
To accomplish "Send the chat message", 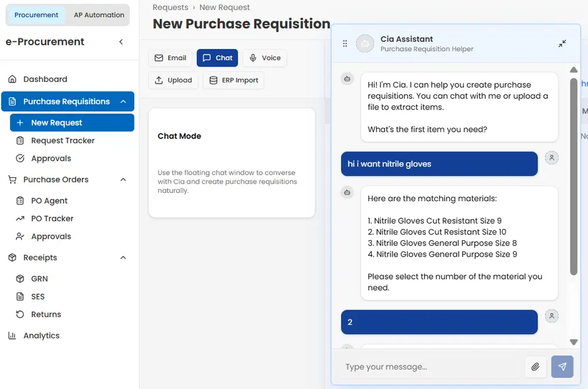I will pyautogui.click(x=562, y=367).
